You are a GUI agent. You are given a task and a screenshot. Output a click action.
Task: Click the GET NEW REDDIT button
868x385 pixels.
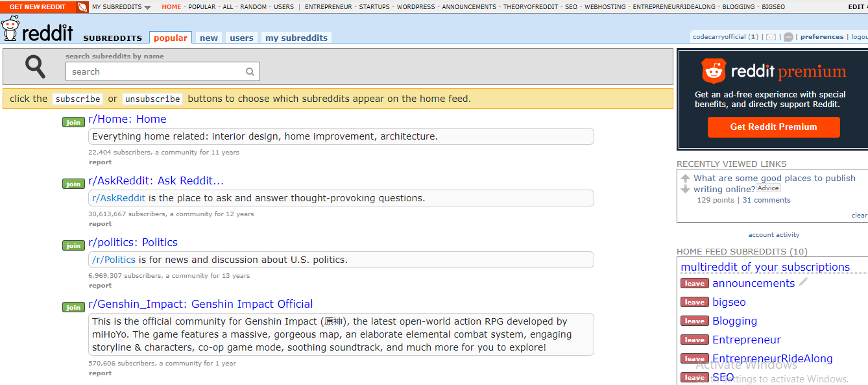click(38, 7)
